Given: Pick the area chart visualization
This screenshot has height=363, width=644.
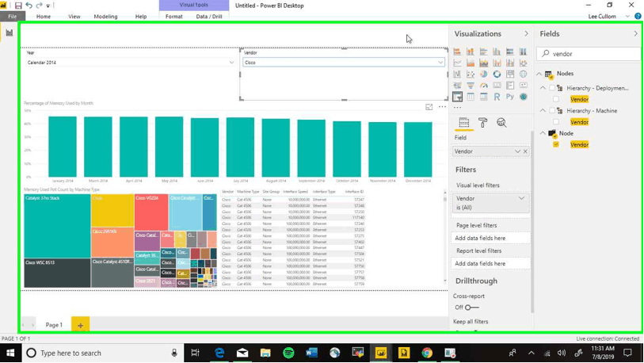Looking at the screenshot, I should coord(471,63).
